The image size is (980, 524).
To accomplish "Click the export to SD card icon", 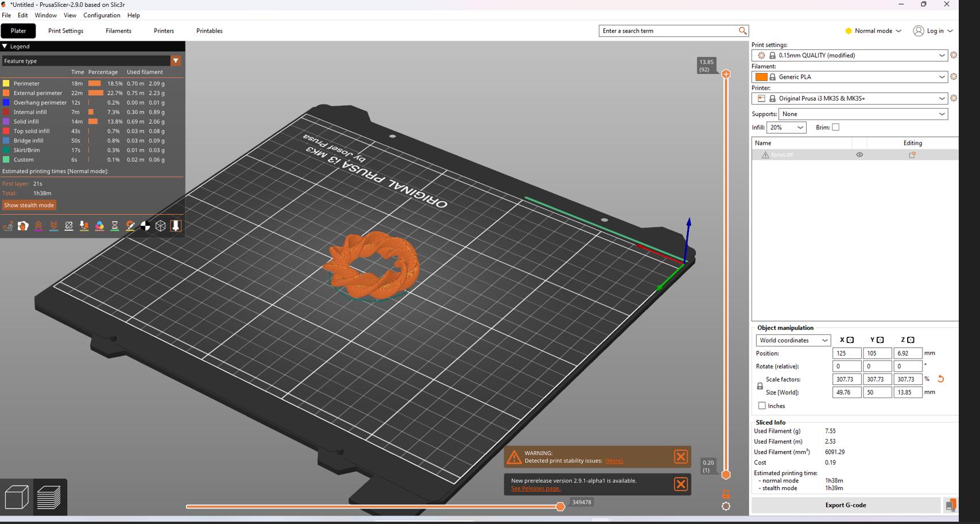I will click(951, 506).
